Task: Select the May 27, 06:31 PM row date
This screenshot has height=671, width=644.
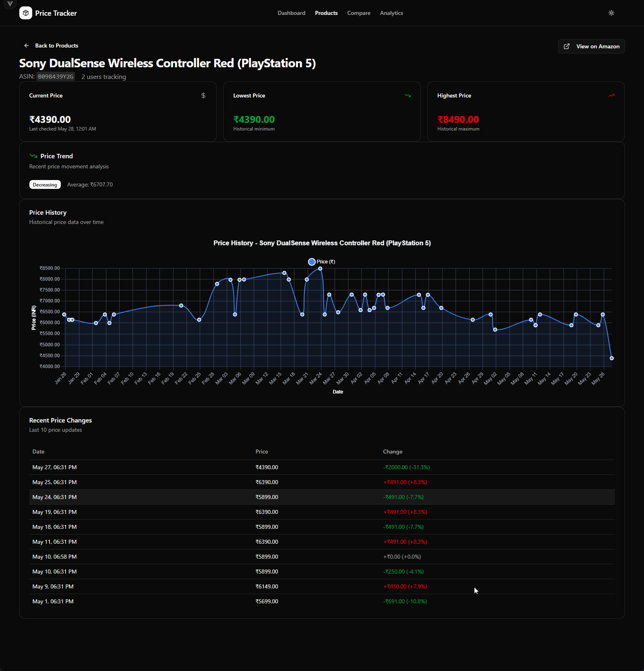Action: (x=54, y=467)
